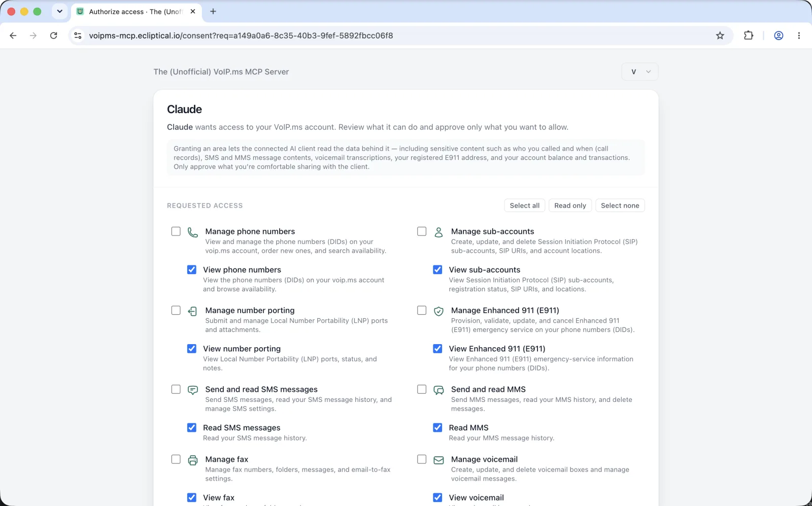Click the large "Claude" heading
Image resolution: width=812 pixels, height=506 pixels.
click(185, 109)
